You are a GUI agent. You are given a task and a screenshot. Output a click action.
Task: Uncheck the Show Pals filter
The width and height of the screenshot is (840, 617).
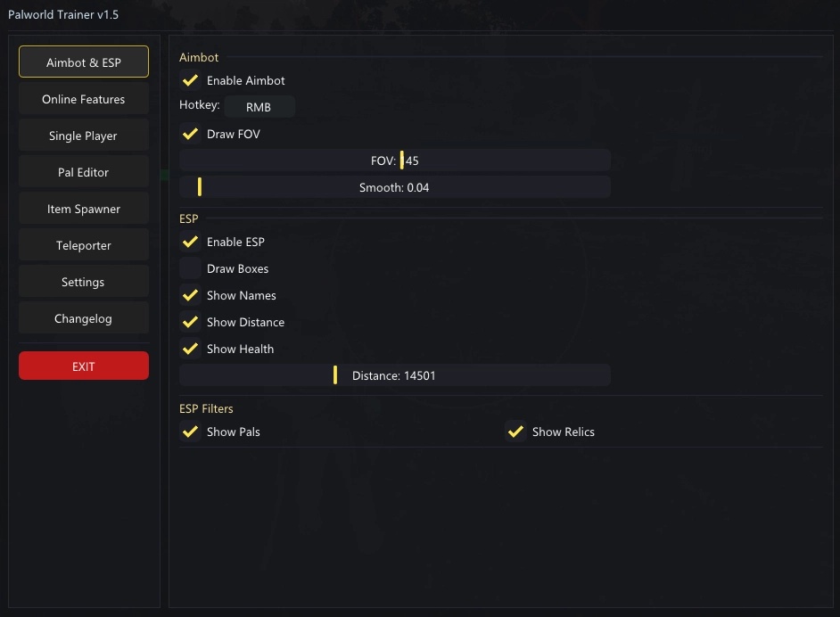(x=190, y=432)
